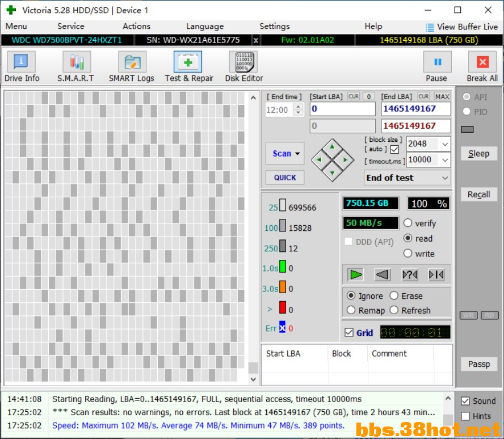
Task: Click the QUICK scan button
Action: point(285,178)
